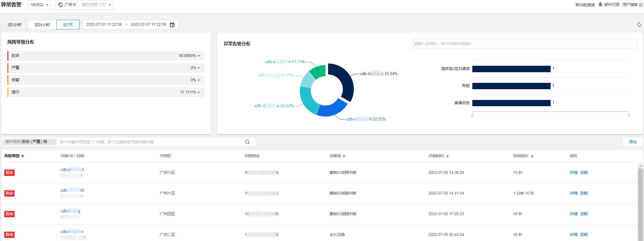Screen dimensions: 644x241
Task: Click 广州二区 zone cell
Action: (167, 235)
